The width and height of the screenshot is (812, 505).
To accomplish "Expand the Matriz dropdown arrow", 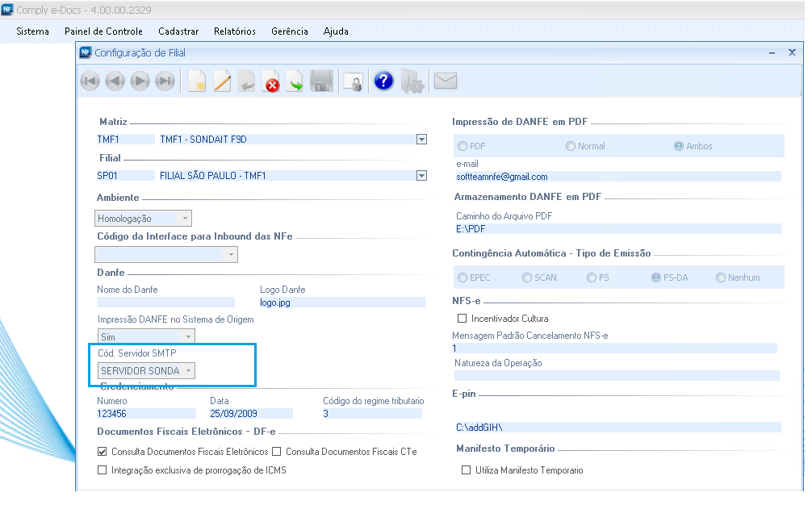I will click(421, 140).
